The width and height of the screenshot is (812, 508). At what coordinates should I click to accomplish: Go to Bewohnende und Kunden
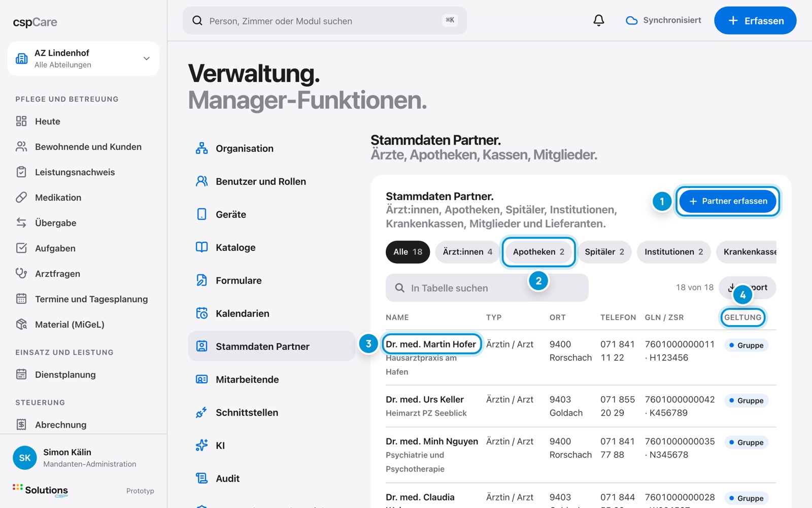(x=83, y=147)
